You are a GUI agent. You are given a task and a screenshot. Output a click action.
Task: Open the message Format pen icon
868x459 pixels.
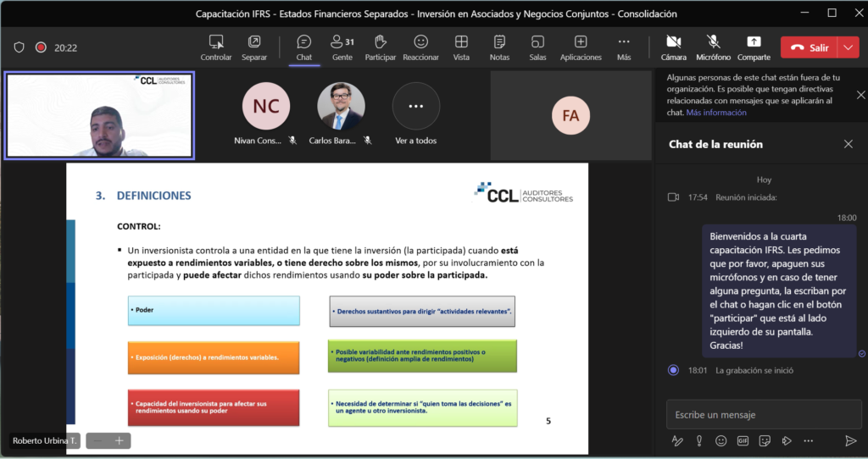click(677, 440)
